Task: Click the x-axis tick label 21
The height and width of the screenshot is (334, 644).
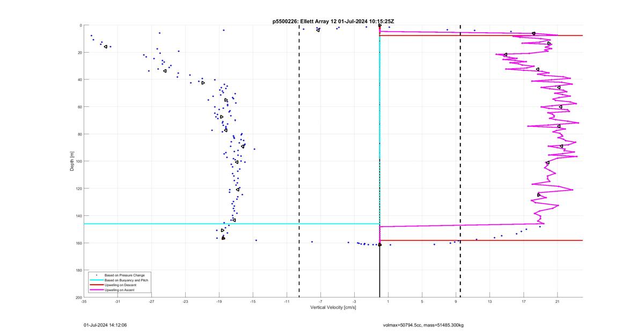Action: [557, 302]
